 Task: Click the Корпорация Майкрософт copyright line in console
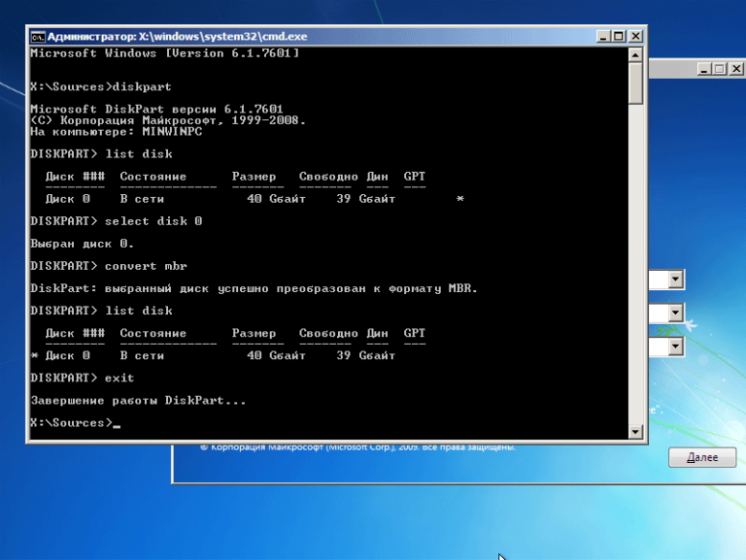pos(167,120)
